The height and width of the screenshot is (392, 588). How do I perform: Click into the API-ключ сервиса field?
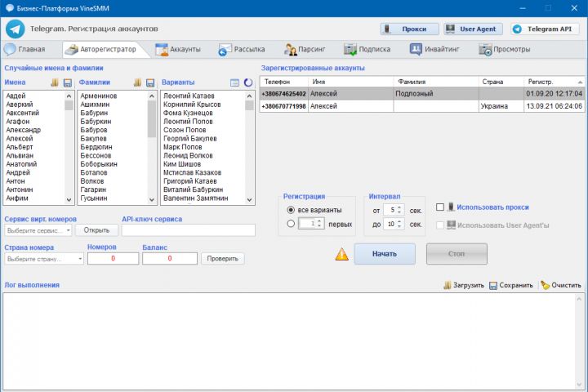(189, 230)
